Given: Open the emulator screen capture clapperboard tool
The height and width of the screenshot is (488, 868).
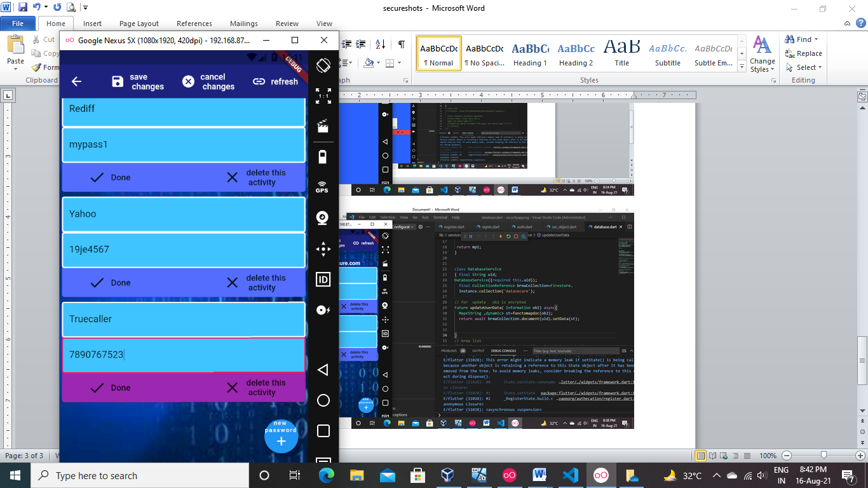Looking at the screenshot, I should [x=323, y=126].
